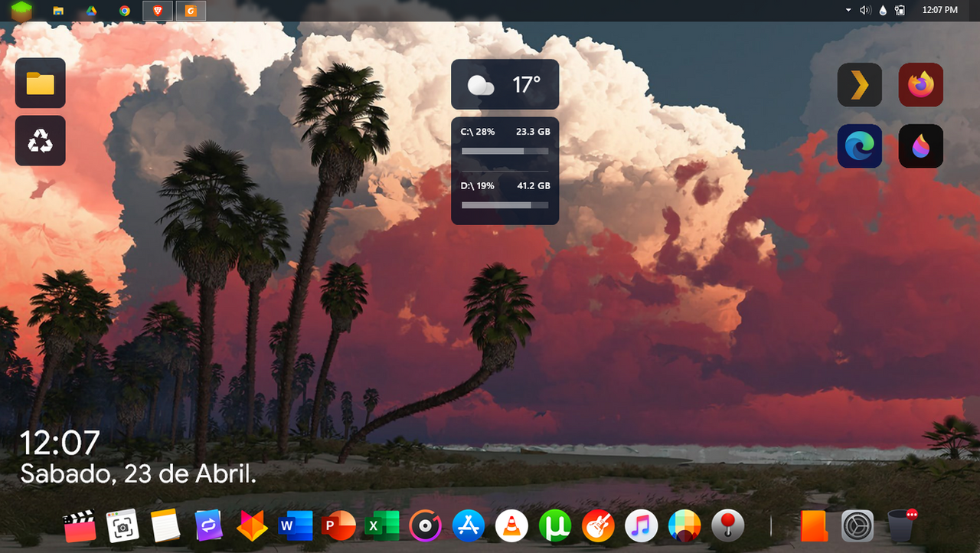Click the 23.3 GB free space value
This screenshot has height=553, width=980.
[x=533, y=132]
